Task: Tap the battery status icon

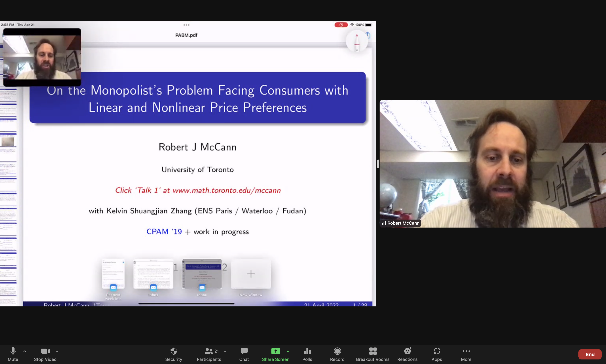Action: [x=369, y=25]
